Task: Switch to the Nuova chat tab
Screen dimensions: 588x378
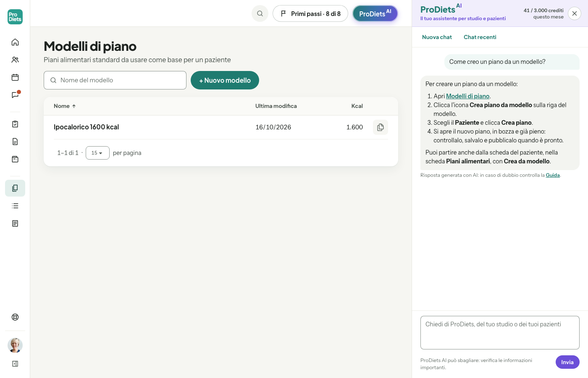Action: point(437,37)
